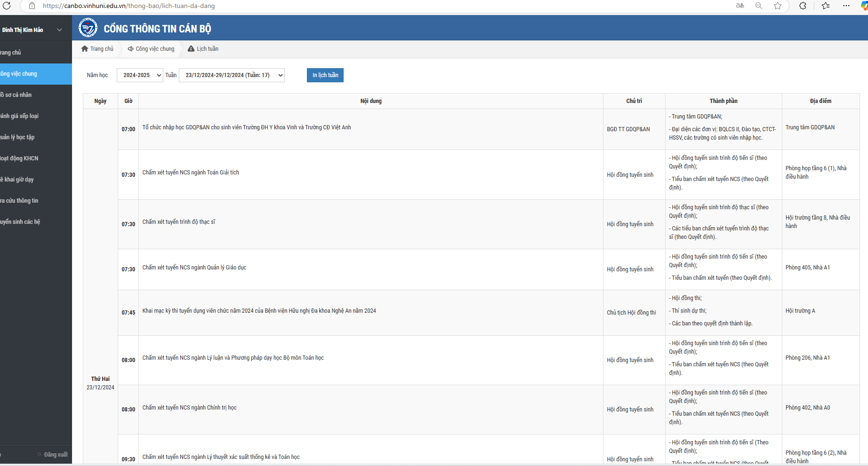Click Chấm xét tuyển NCS ngành Quản lý Giáo dục
This screenshot has height=466, width=868.
[194, 268]
